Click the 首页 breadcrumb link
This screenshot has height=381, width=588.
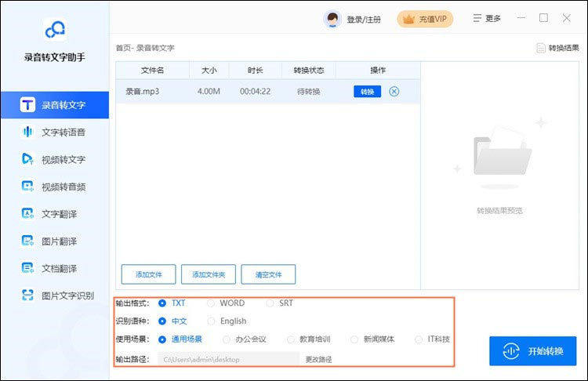click(x=123, y=48)
